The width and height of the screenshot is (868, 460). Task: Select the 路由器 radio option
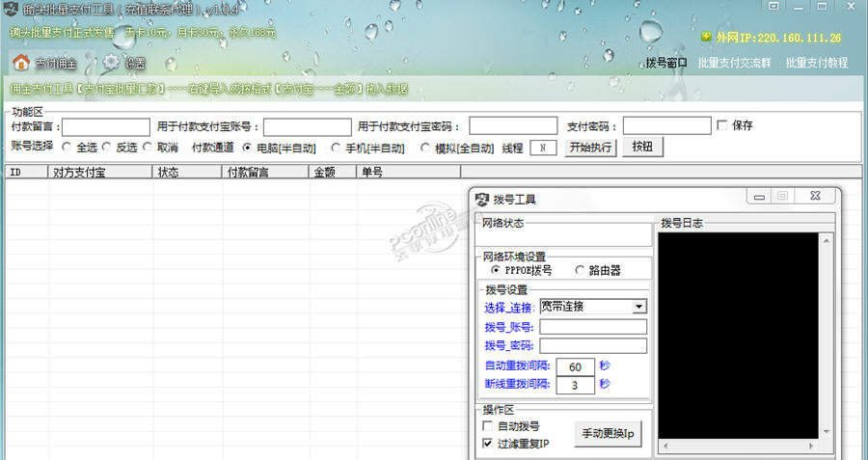pyautogui.click(x=580, y=270)
